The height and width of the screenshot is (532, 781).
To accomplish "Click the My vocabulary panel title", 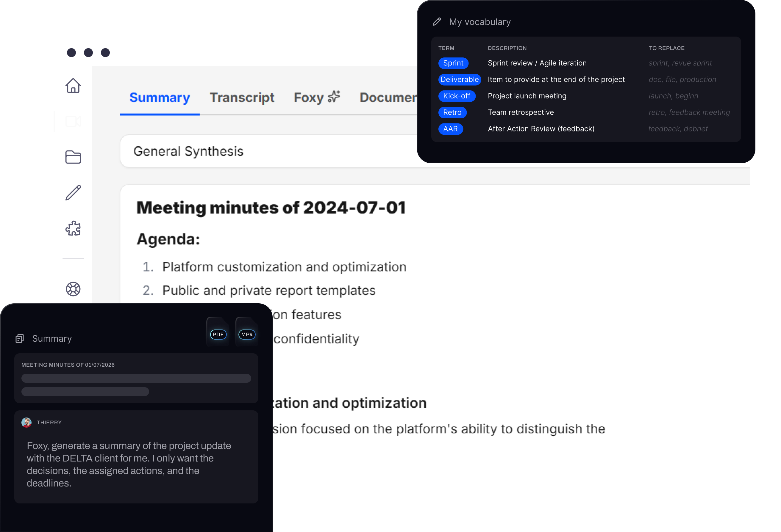I will coord(479,22).
